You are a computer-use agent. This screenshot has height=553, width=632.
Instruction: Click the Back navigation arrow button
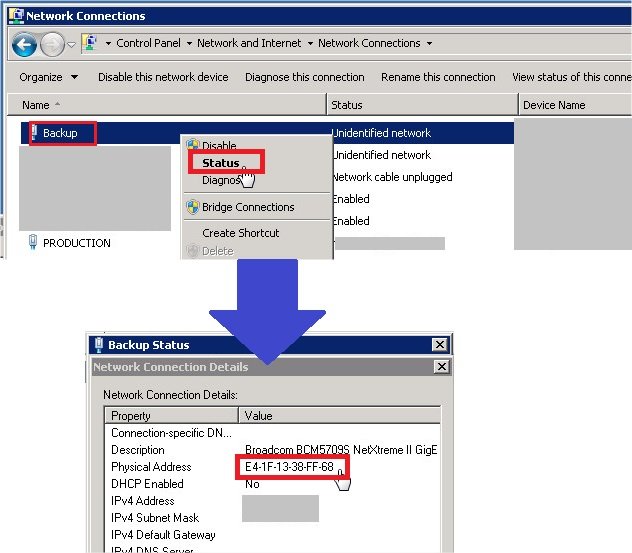(24, 44)
